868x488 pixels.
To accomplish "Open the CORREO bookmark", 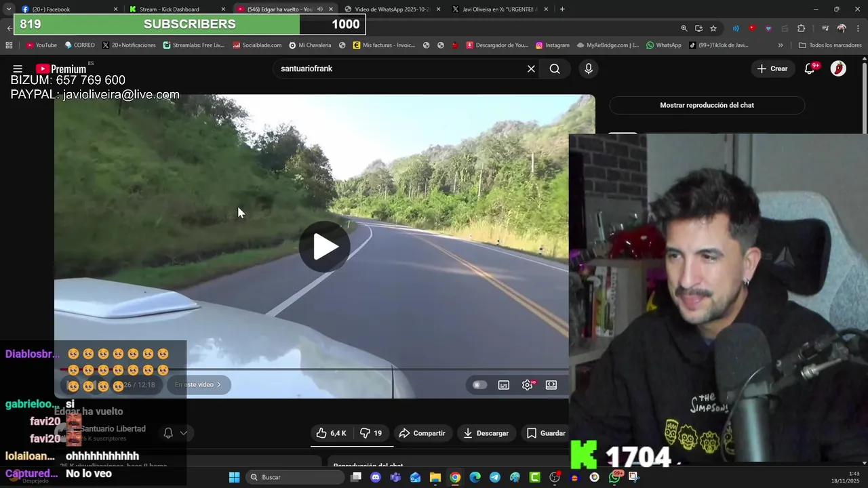I will coord(79,45).
